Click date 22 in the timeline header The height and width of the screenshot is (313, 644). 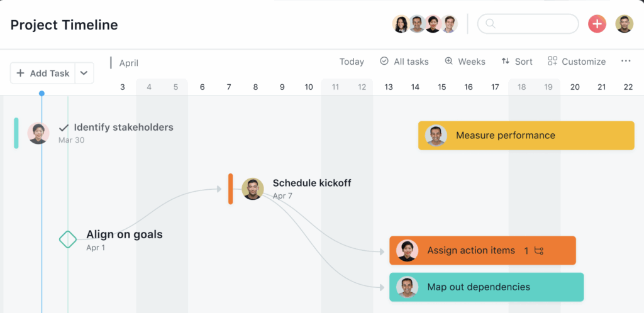(628, 87)
